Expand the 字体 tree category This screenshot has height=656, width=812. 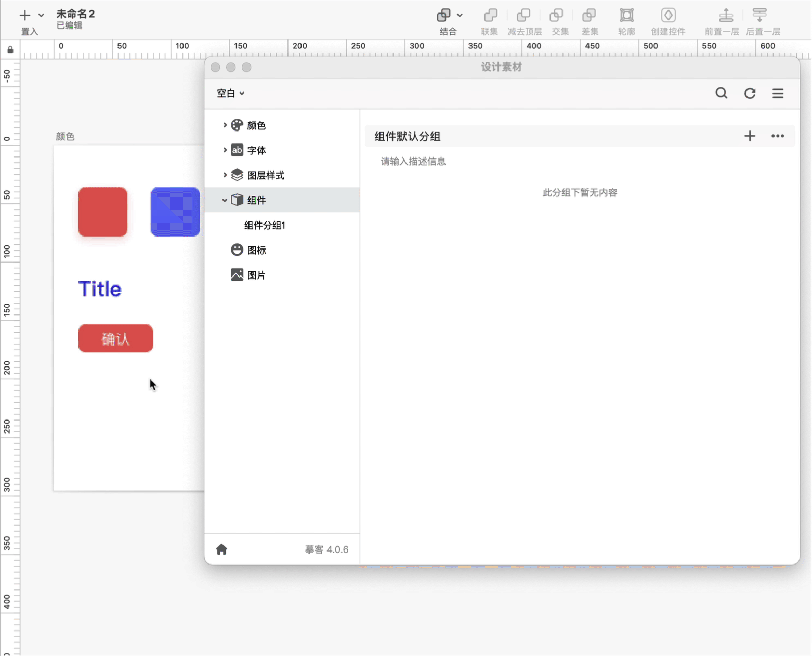click(225, 150)
